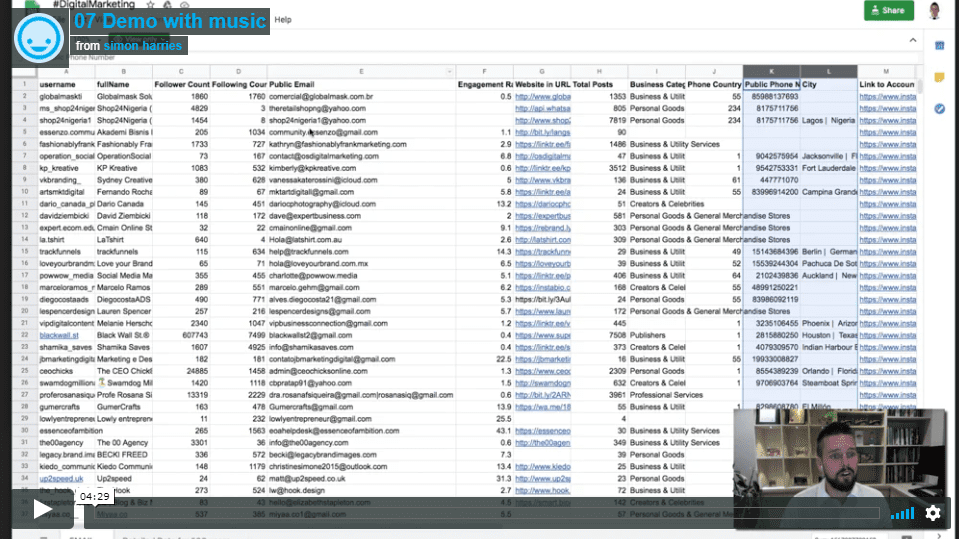Open the video settings gear
Viewport: 959px width, 539px height.
[932, 513]
